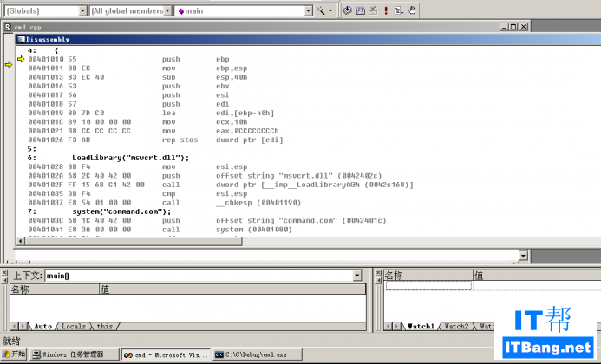Viewport: 601px width, 364px height.
Task: Switch to Windows 任务管理器 taskbar button
Action: tap(75, 354)
